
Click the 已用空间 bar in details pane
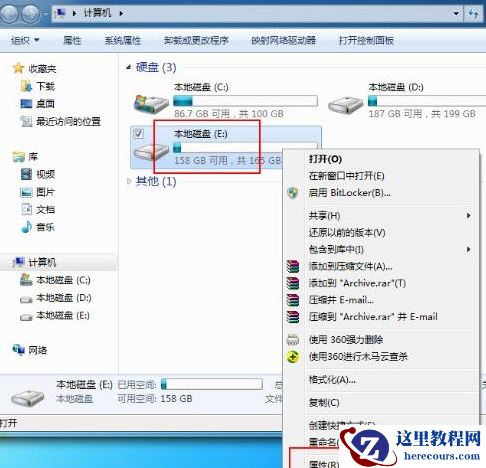pos(211,384)
